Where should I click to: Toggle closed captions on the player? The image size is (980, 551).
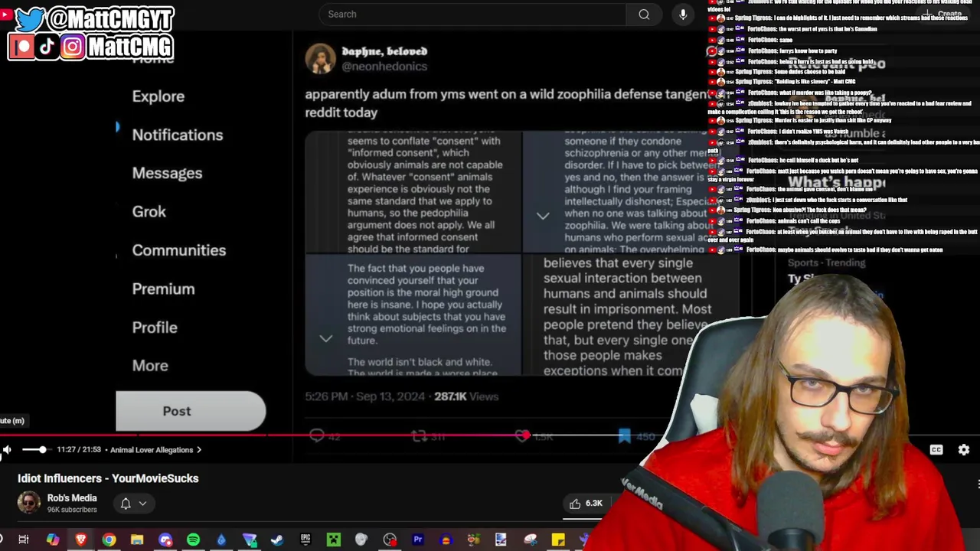coord(936,450)
